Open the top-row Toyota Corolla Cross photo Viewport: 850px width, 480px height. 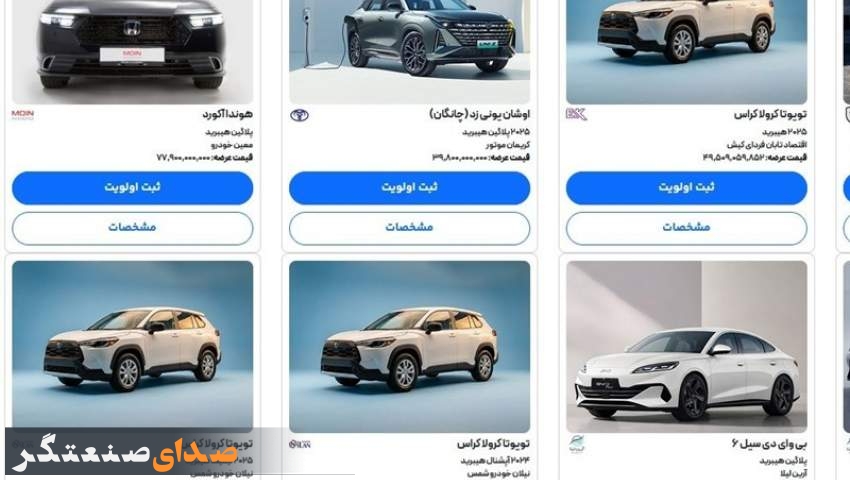[686, 52]
